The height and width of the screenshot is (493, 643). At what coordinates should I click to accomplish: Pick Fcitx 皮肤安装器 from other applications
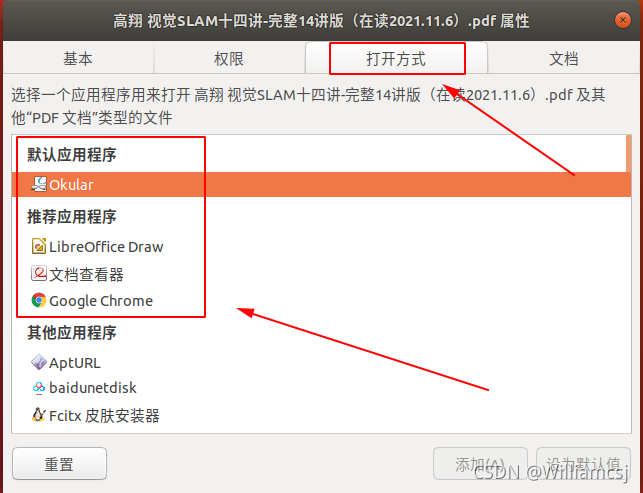[321, 415]
